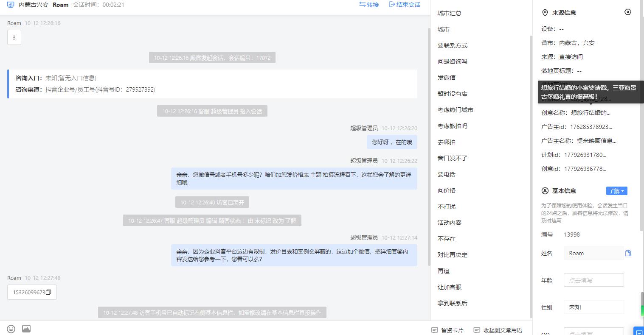Choose quick reply 去哪拍
Screen dimensions: 644x335
[x=447, y=142]
